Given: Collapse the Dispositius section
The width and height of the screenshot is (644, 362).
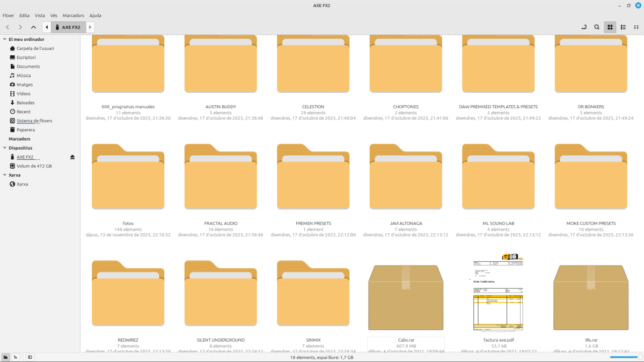Looking at the screenshot, I should (x=5, y=148).
